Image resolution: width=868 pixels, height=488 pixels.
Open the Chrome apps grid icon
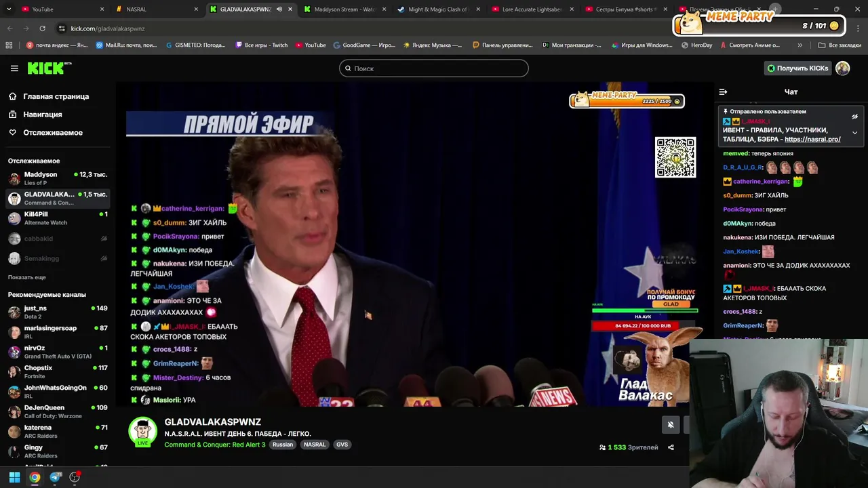click(9, 45)
